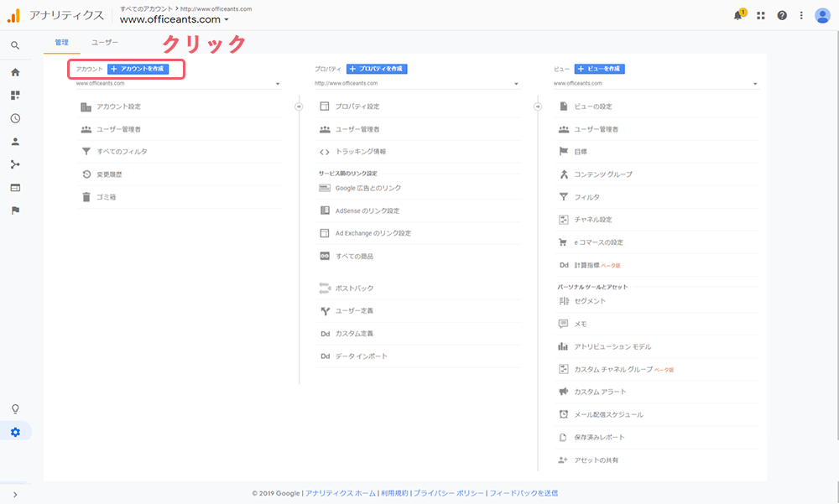
Task: Open the Conversions flag icon in sidebar
Action: (15, 210)
